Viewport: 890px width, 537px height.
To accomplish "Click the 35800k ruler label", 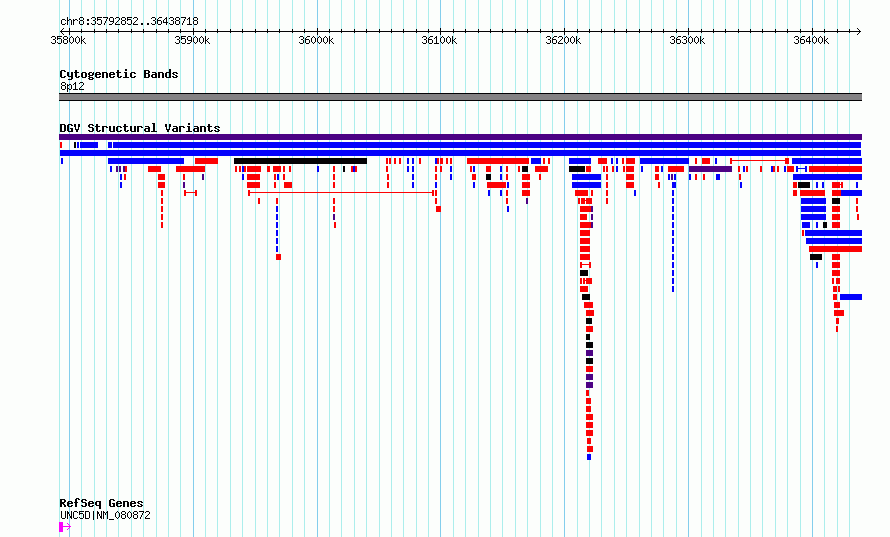I will pos(68,40).
